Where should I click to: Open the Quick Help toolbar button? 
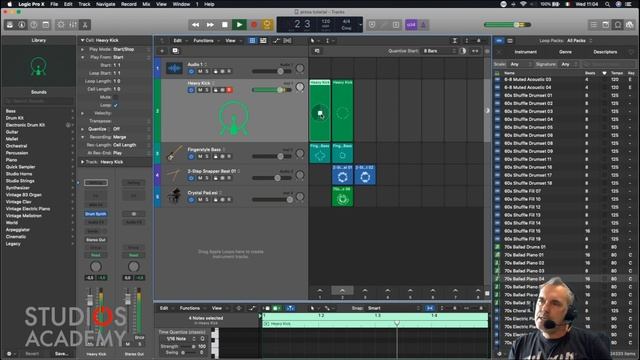pyautogui.click(x=33, y=25)
